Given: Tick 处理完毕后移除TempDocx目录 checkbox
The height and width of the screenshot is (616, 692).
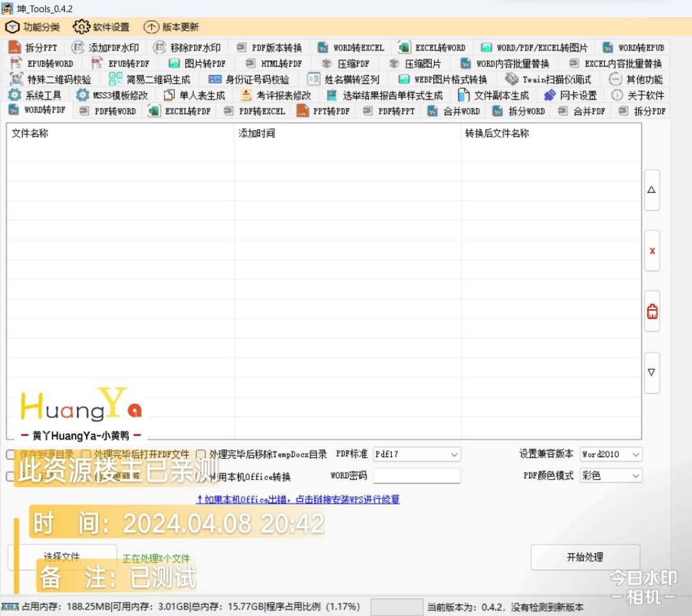Looking at the screenshot, I should (x=201, y=454).
